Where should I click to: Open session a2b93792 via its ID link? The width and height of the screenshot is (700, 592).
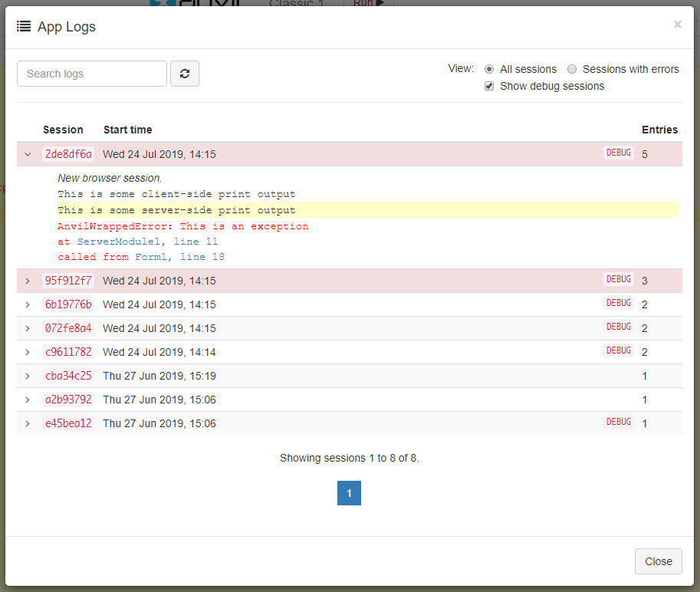pos(67,400)
